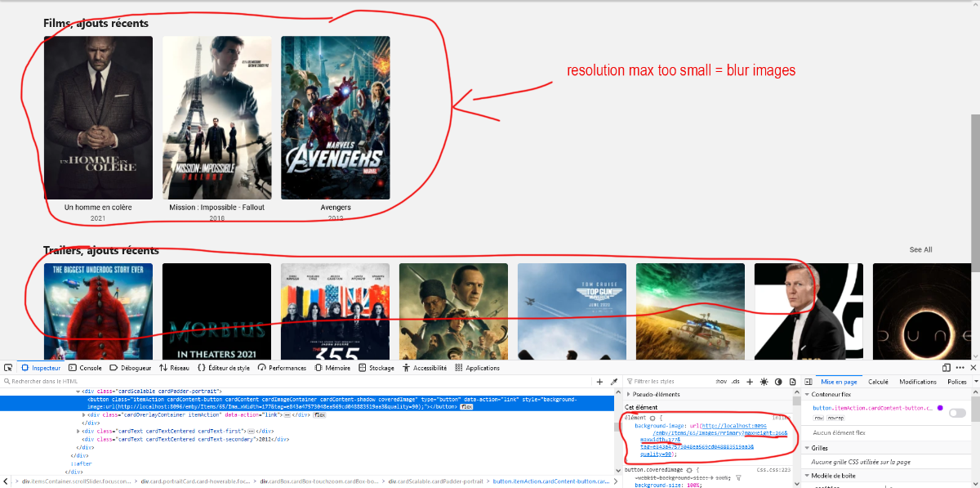Screen dimensions: 980x488
Task: Open the Stockage tab
Action: point(376,368)
